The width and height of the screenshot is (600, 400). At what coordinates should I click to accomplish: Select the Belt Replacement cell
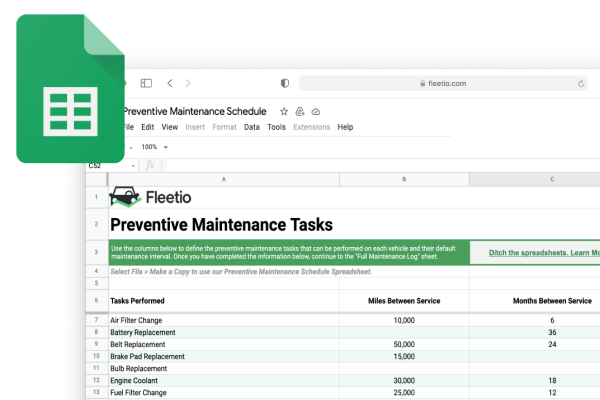pyautogui.click(x=224, y=344)
